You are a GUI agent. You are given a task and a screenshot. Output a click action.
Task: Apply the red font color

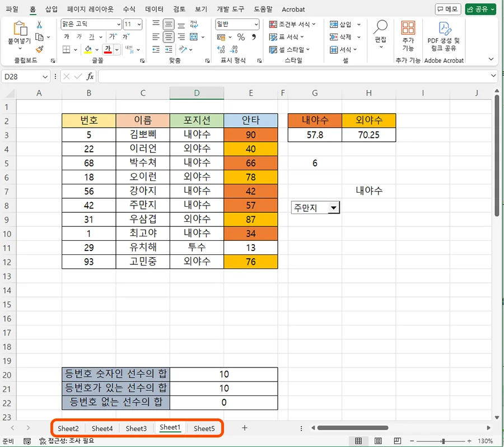108,49
